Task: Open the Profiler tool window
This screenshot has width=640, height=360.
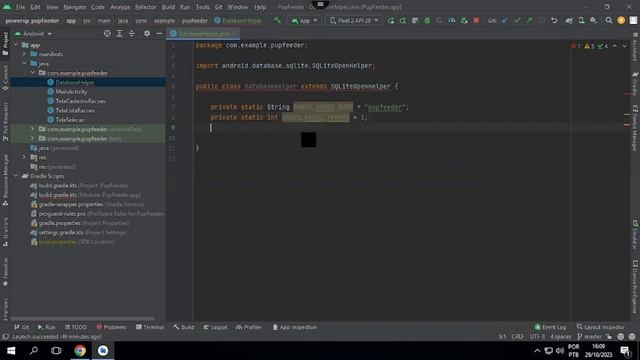Action: [x=249, y=327]
